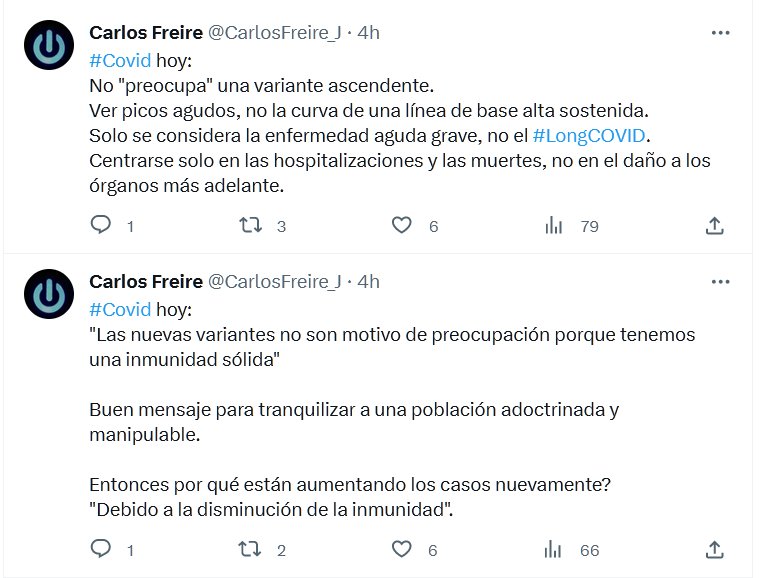This screenshot has height=578, width=768.
Task: Click #Covid hashtag in the second tweet
Action: (x=120, y=309)
